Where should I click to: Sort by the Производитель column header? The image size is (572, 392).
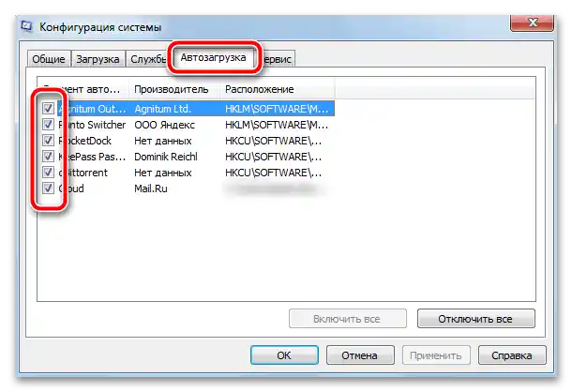click(174, 89)
